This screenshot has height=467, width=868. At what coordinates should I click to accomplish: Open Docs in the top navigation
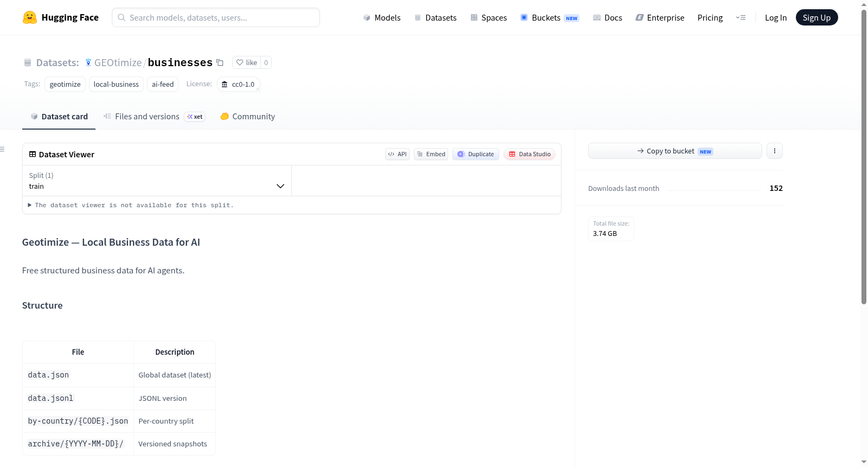(x=608, y=17)
